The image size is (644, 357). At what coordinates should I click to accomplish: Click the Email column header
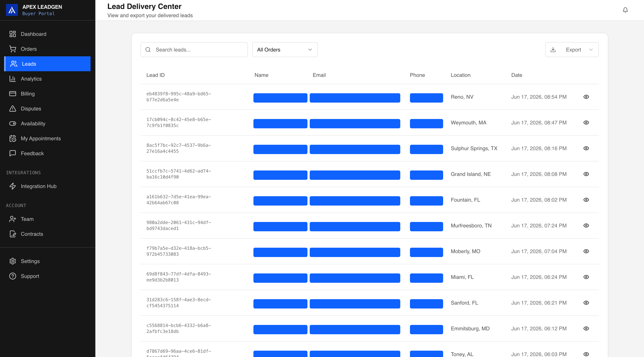click(x=319, y=75)
